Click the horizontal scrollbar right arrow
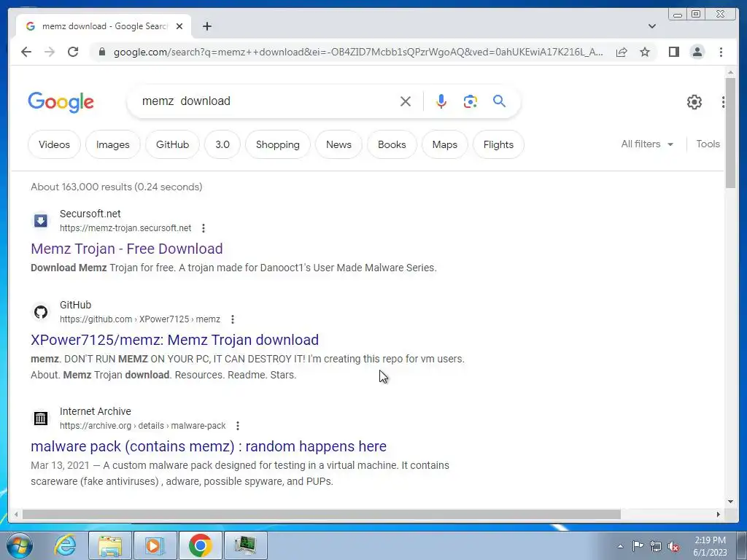This screenshot has width=747, height=560. click(719, 514)
